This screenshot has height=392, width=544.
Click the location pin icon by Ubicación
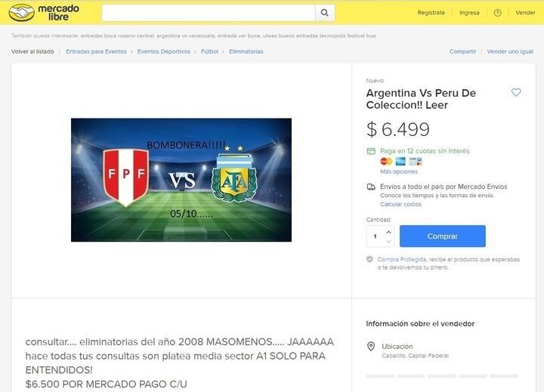[x=371, y=346]
